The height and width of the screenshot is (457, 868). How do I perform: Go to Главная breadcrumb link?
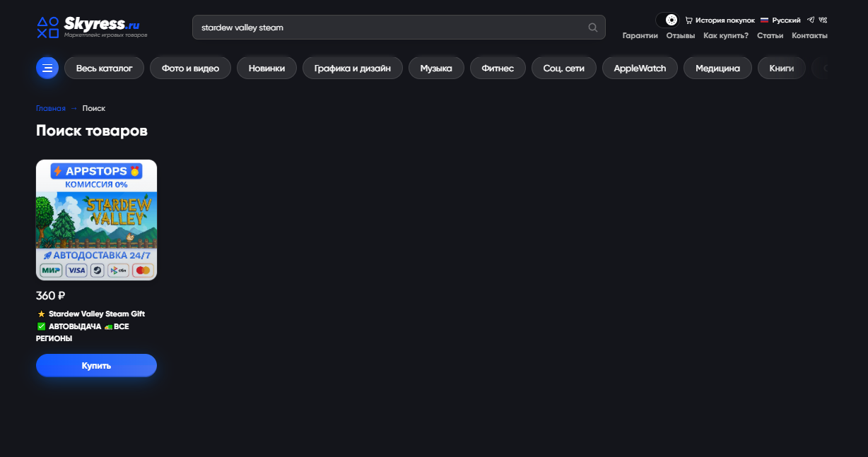[51, 108]
